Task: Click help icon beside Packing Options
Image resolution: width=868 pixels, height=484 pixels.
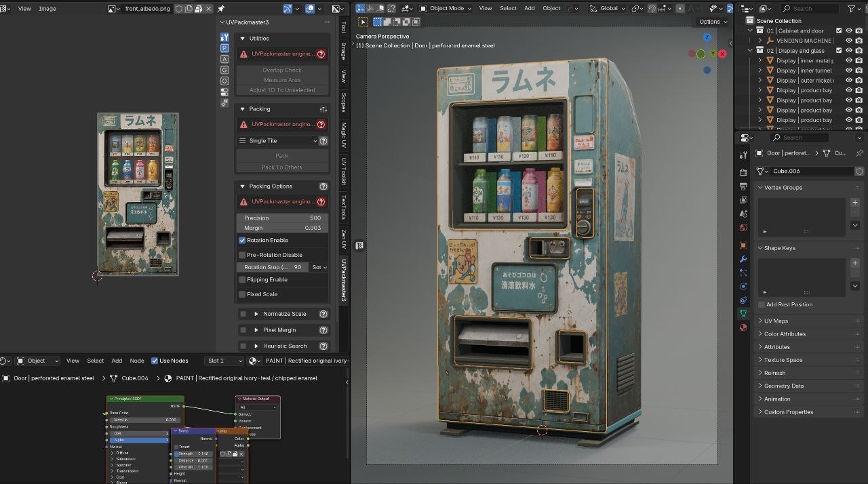Action: click(323, 186)
